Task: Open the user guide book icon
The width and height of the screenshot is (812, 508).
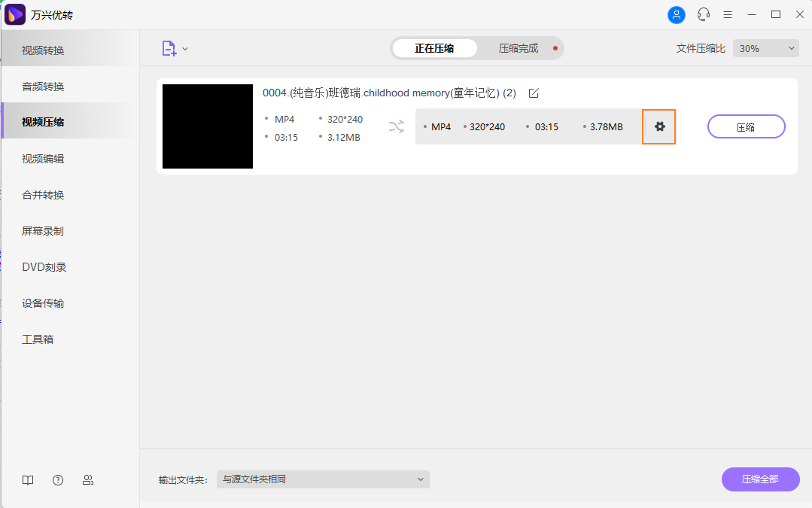Action: click(27, 479)
